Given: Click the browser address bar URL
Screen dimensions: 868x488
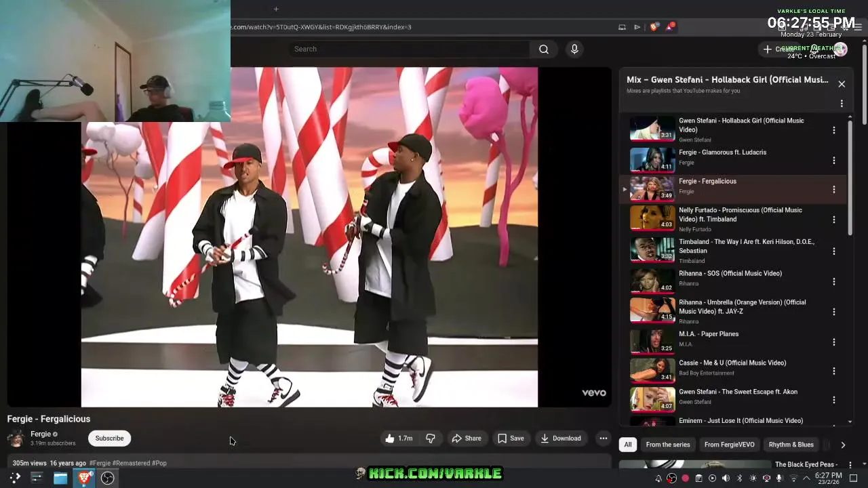Looking at the screenshot, I should tap(322, 27).
